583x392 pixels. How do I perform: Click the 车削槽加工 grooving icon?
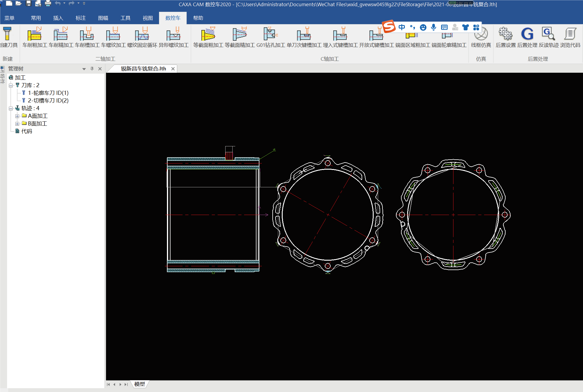[87, 34]
